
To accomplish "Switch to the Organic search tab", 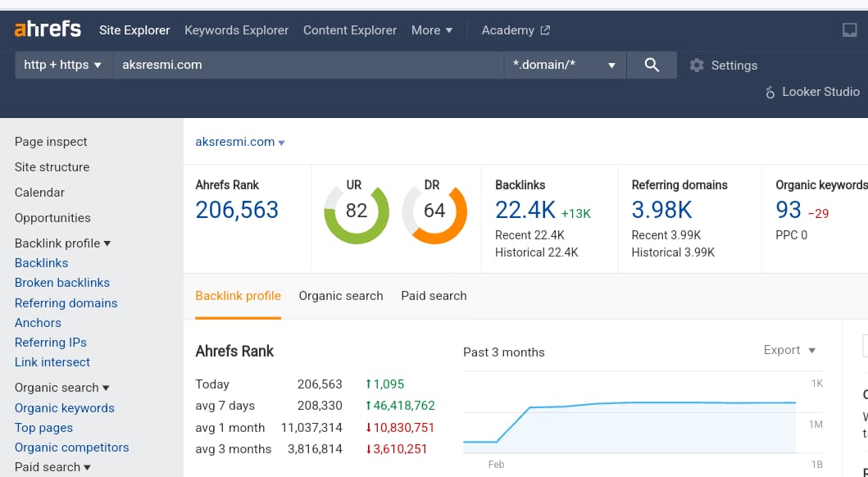I will click(340, 296).
